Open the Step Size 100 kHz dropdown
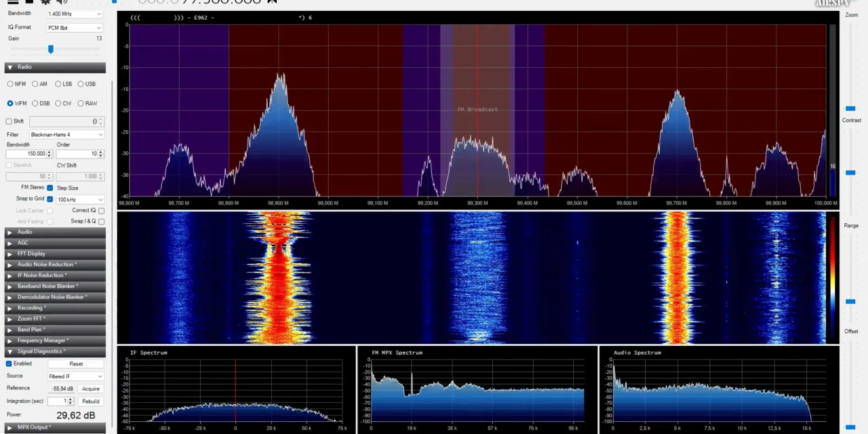868x434 pixels. [80, 199]
